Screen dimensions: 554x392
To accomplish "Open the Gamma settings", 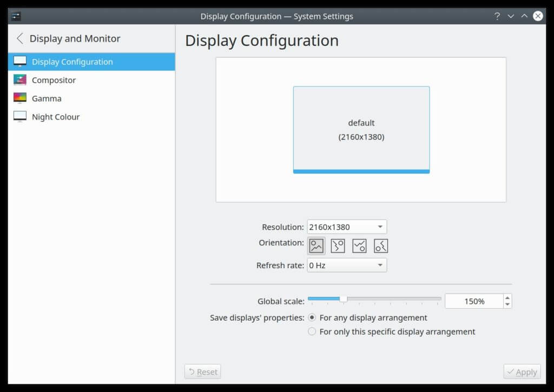I will pyautogui.click(x=46, y=98).
